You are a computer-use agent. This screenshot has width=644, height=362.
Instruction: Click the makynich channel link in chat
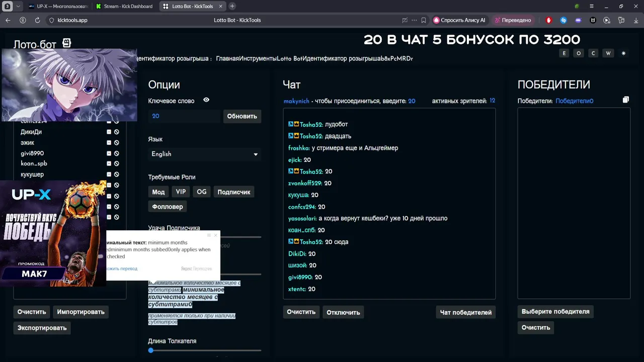[296, 101]
